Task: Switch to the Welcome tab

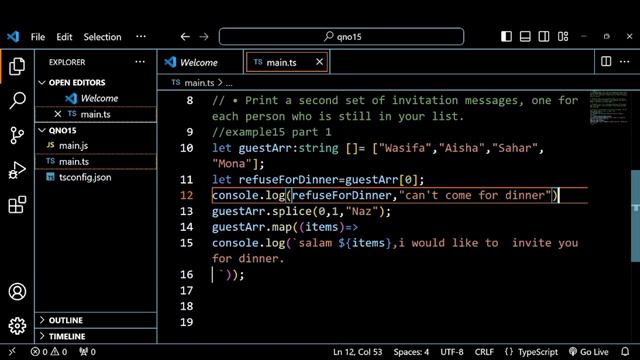Action: pyautogui.click(x=199, y=62)
